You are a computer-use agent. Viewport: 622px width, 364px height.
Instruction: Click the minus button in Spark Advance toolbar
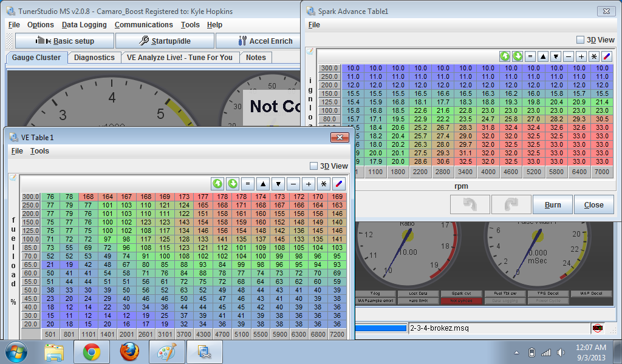point(569,56)
